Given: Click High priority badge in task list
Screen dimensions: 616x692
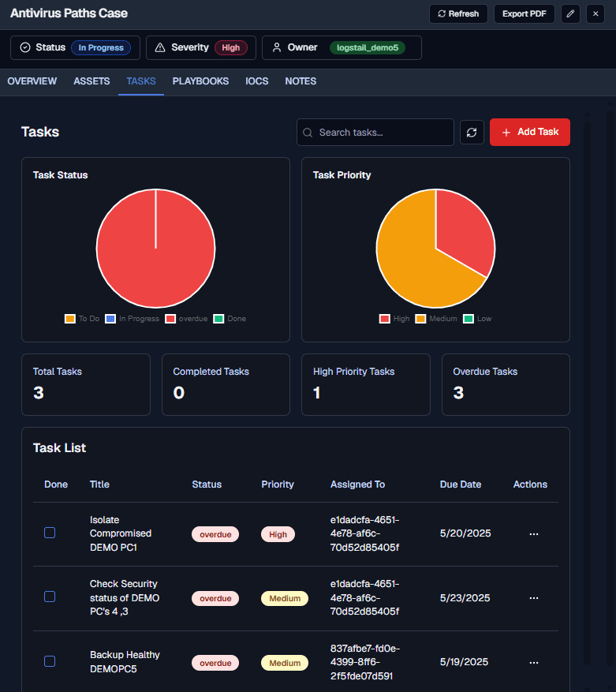Looking at the screenshot, I should 278,534.
